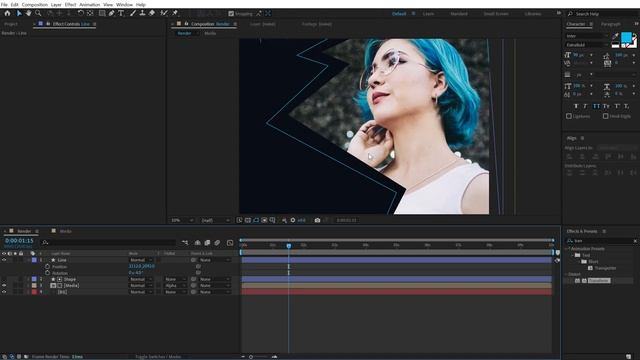Click the frame blending icon in timeline
Image resolution: width=640 pixels, height=360 pixels.
point(207,242)
